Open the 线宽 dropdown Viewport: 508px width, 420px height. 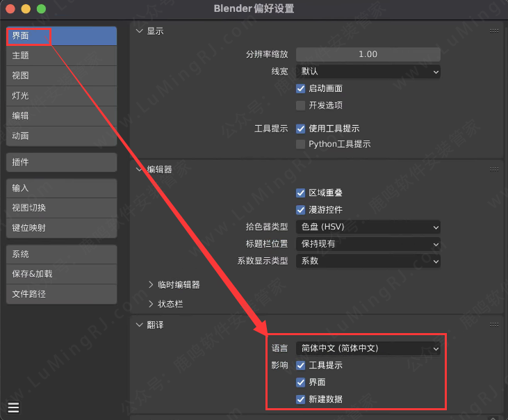click(368, 71)
